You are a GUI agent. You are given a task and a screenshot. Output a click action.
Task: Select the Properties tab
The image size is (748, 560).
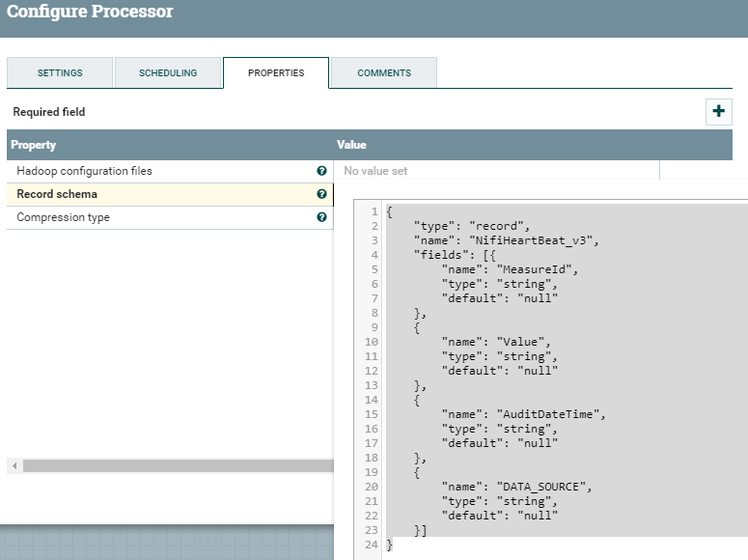tap(276, 73)
